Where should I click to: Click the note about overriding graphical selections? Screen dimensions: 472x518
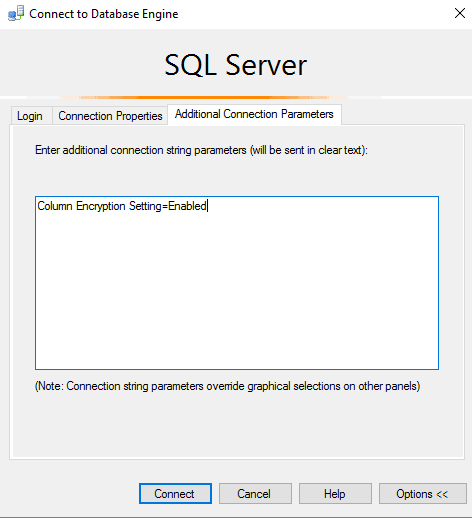227,386
